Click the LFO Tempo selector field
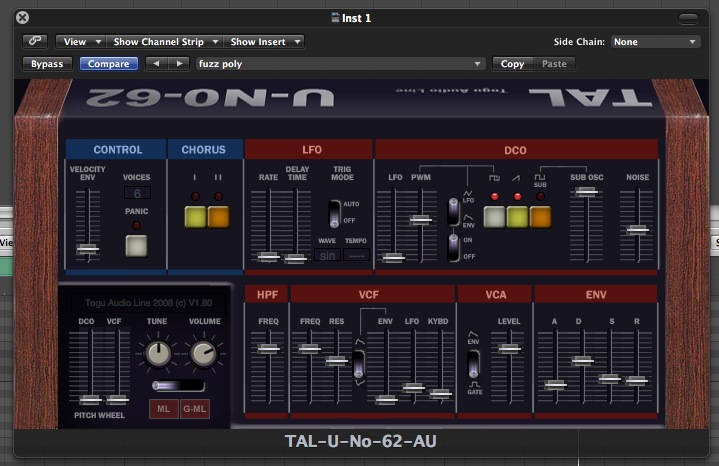This screenshot has height=466, width=719. click(x=356, y=255)
